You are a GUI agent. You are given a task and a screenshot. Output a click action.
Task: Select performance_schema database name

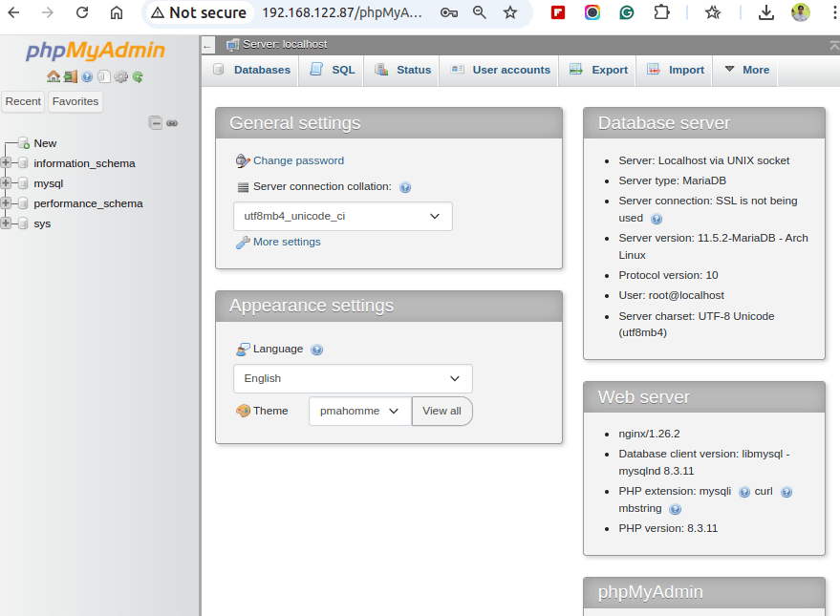tap(88, 203)
